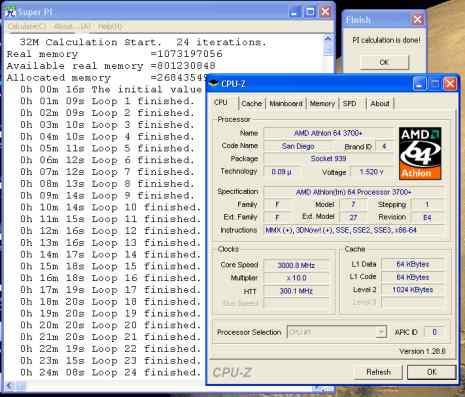Click the Revision value E4
Screen dimensions: 465x397
[427, 218]
